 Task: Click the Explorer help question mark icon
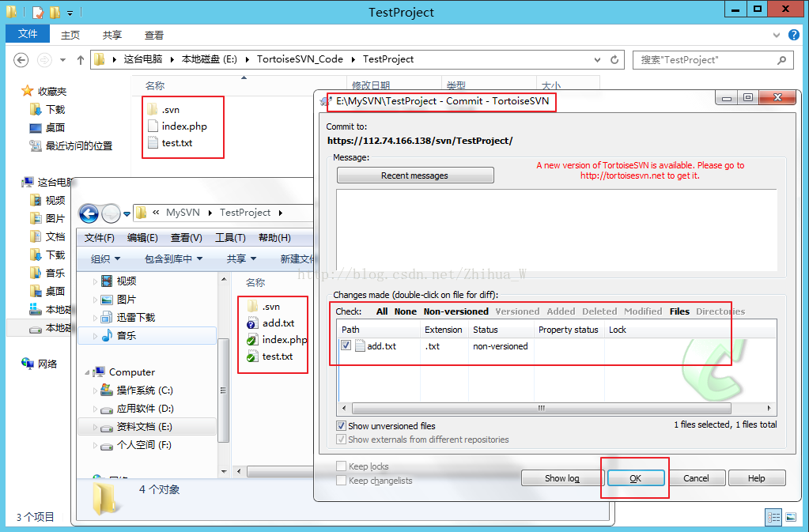tap(793, 35)
